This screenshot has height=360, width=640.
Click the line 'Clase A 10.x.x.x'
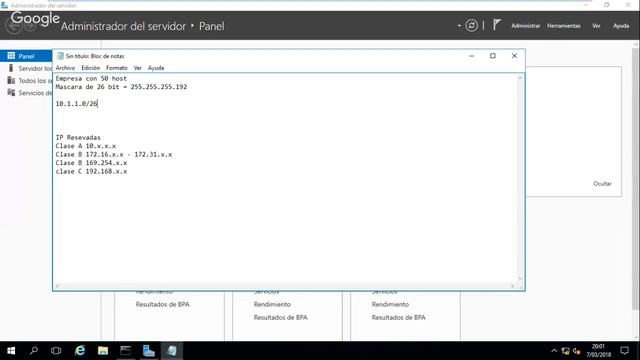coord(86,146)
